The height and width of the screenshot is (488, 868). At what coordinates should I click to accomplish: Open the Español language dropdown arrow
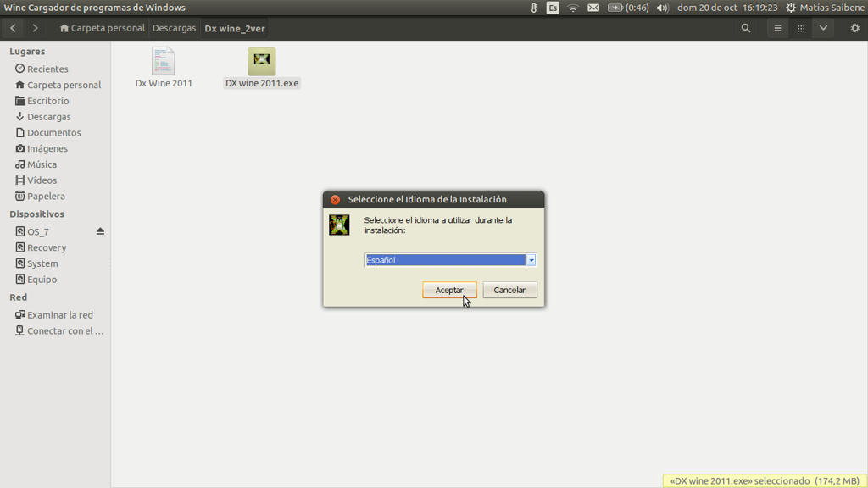(531, 260)
